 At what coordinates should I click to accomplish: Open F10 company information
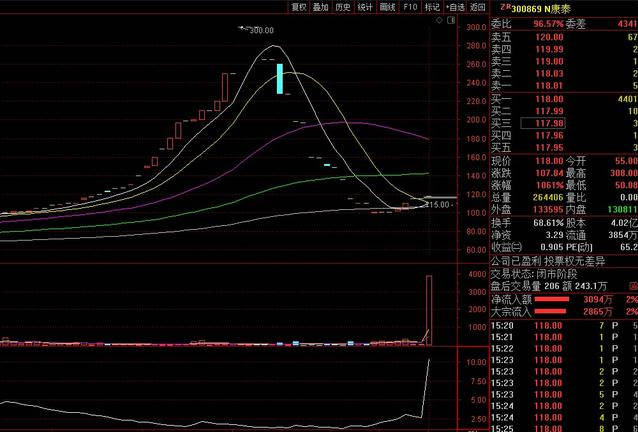pyautogui.click(x=410, y=7)
